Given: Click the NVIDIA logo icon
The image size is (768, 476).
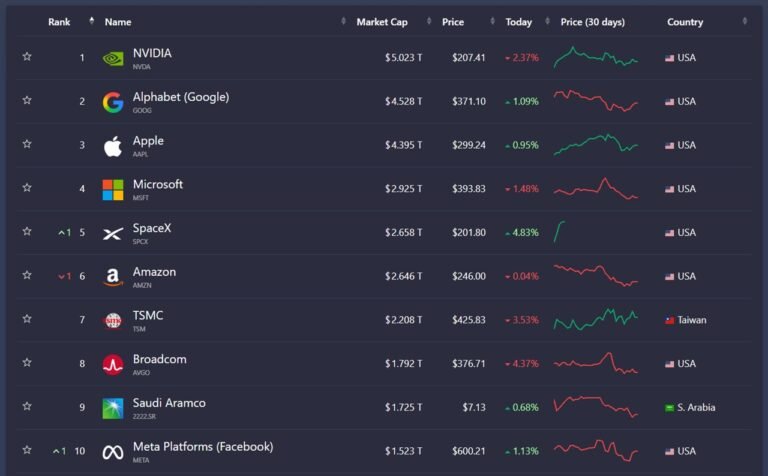Looking at the screenshot, I should 113,59.
